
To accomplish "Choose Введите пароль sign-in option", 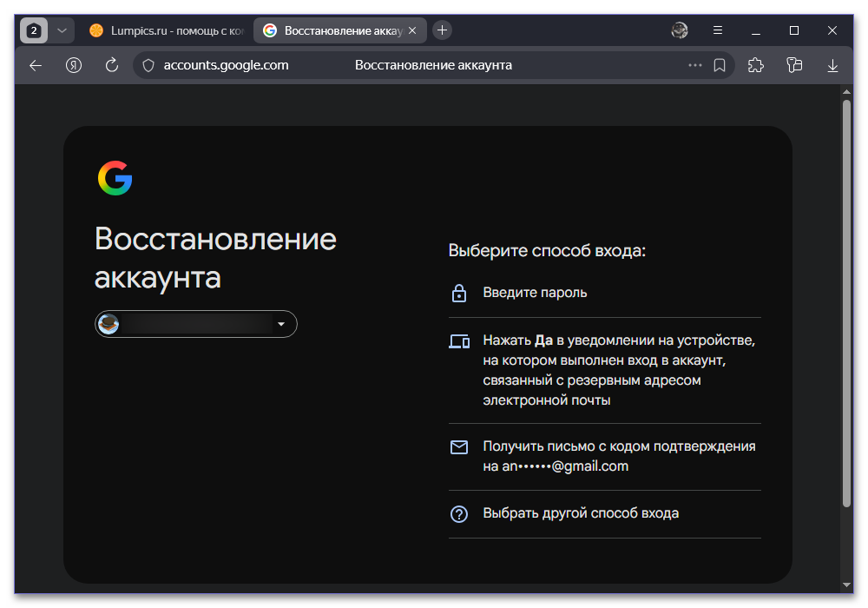I will pyautogui.click(x=604, y=293).
